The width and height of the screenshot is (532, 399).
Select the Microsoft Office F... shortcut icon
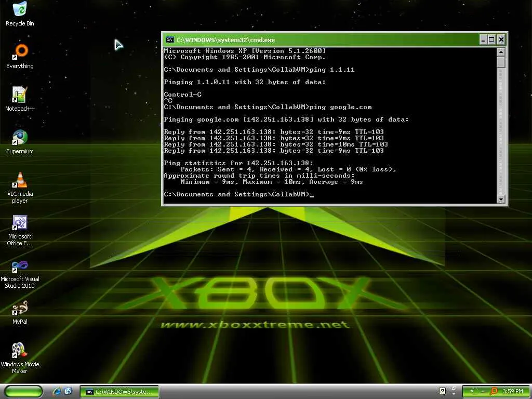point(20,230)
